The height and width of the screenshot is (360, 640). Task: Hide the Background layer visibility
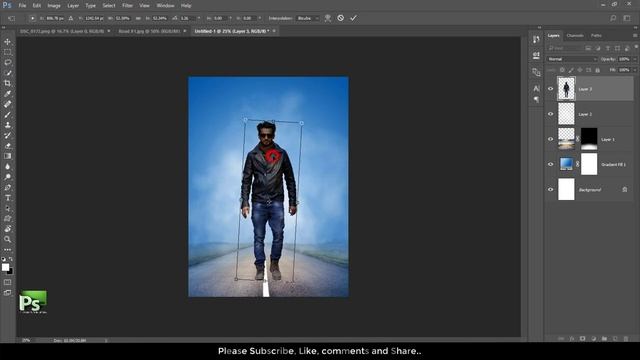[x=550, y=189]
